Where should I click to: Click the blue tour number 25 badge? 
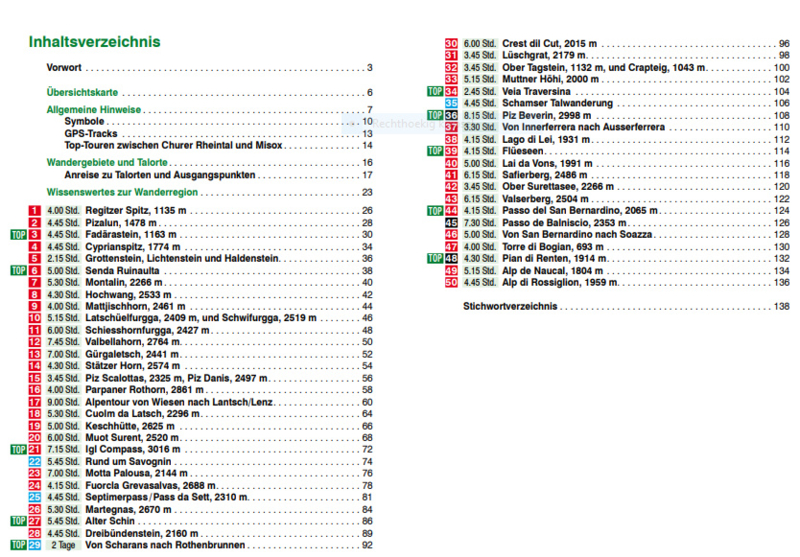[34, 497]
